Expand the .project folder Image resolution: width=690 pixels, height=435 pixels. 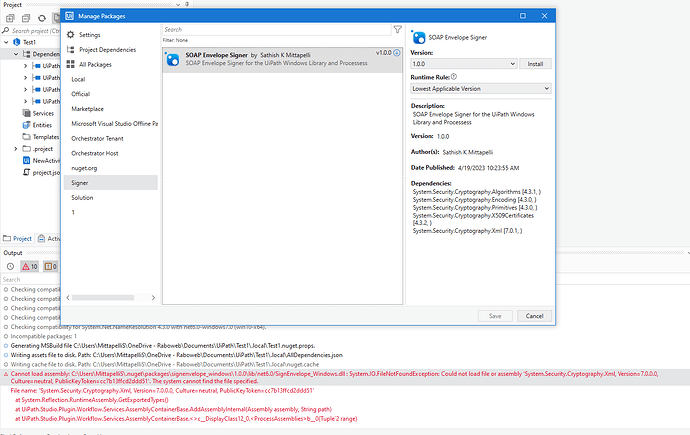point(16,149)
